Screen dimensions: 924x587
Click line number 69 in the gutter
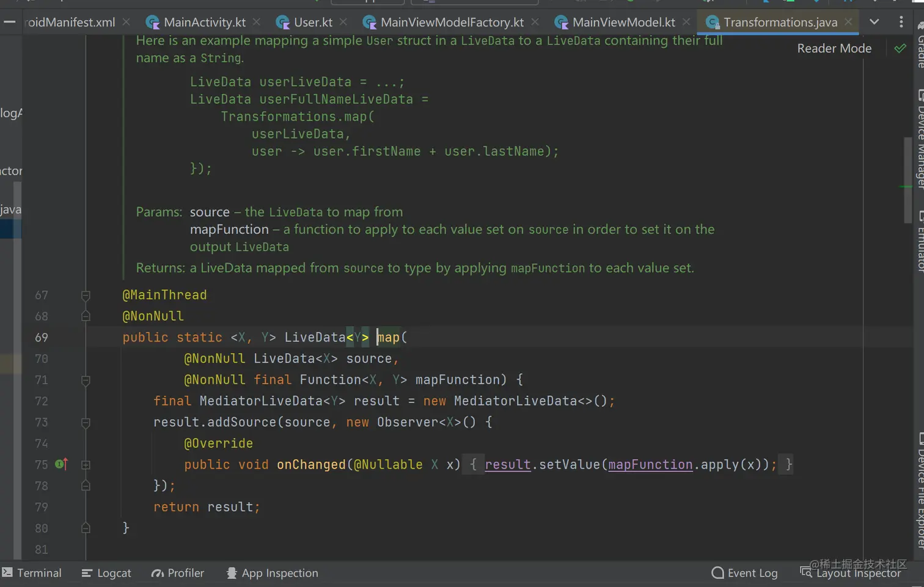42,337
